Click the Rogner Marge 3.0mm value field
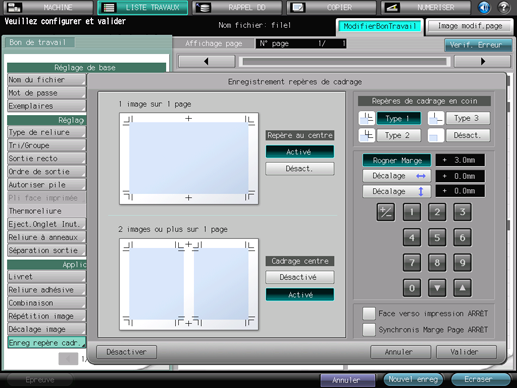Image resolution: width=517 pixels, height=388 pixels. pyautogui.click(x=460, y=160)
